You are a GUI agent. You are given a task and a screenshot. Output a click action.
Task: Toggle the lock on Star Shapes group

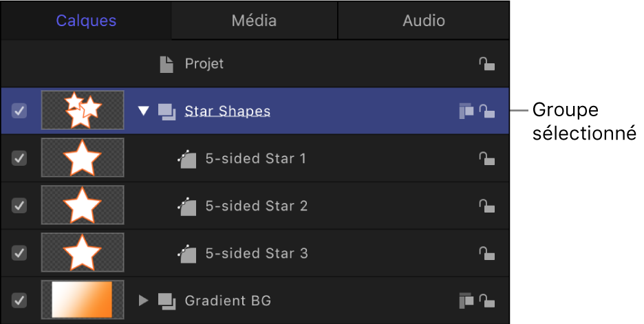(x=486, y=111)
